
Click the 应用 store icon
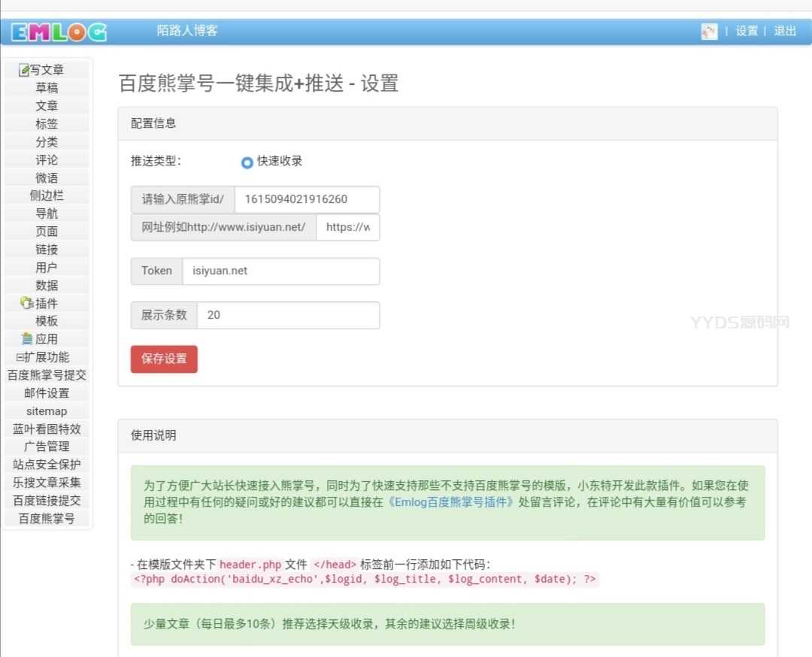tap(27, 339)
